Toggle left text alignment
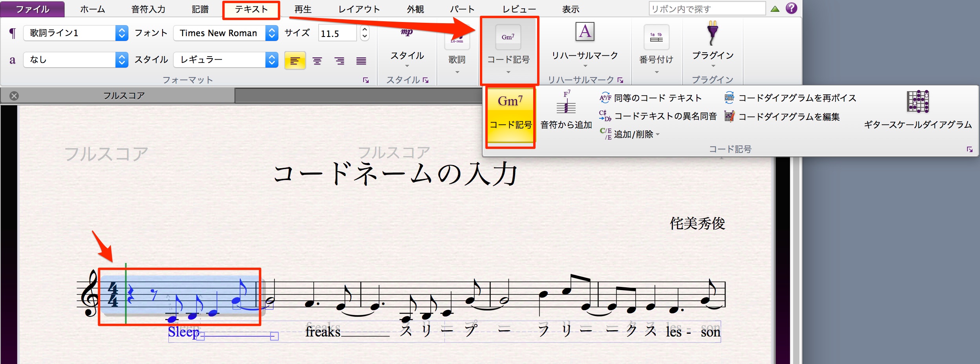The image size is (980, 364). point(295,61)
